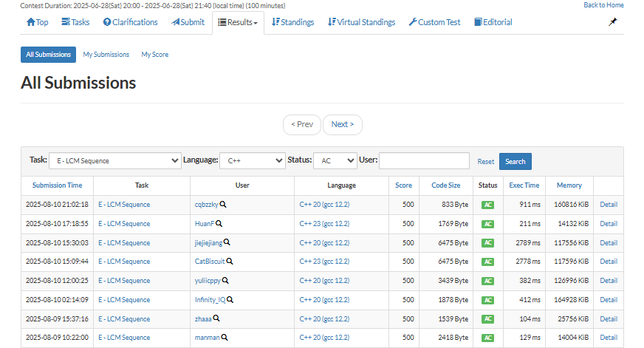The width and height of the screenshot is (644, 348).
Task: Open Detail for cqbzzky submission
Action: [x=609, y=205]
